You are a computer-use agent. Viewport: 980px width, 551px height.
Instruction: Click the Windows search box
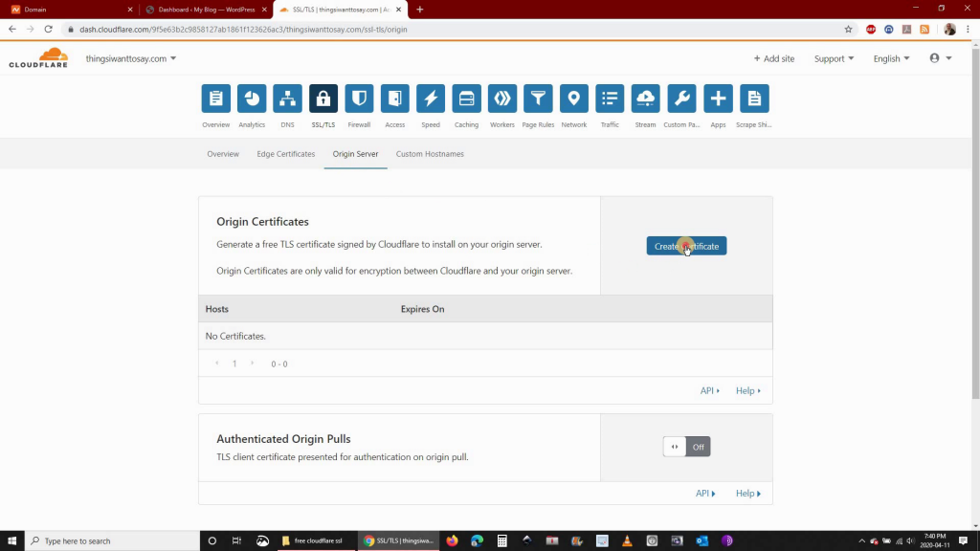[113, 541]
